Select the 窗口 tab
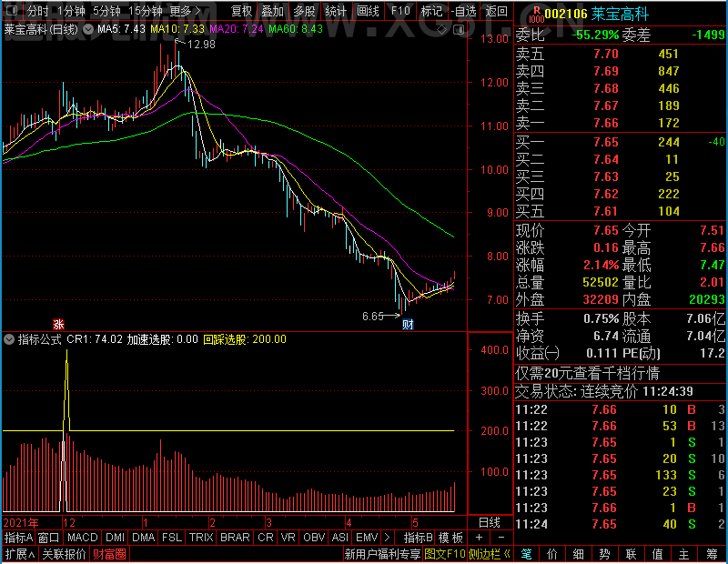This screenshot has width=728, height=564. 49,538
